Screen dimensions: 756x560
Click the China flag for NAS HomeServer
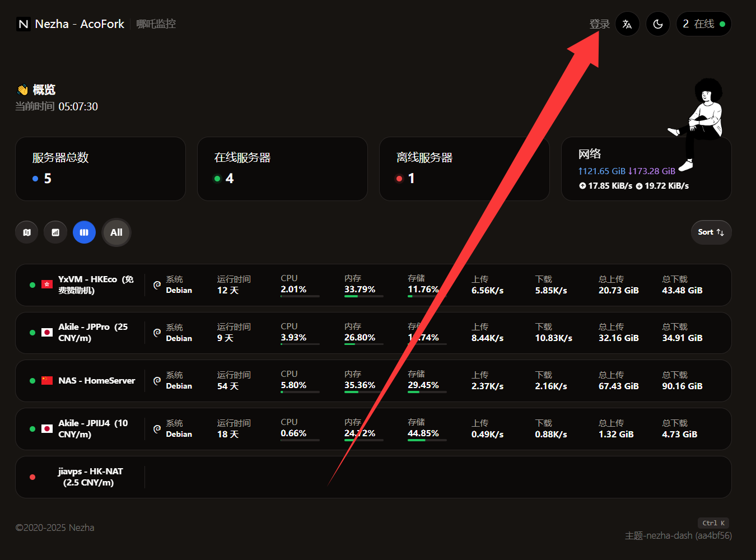click(x=47, y=381)
